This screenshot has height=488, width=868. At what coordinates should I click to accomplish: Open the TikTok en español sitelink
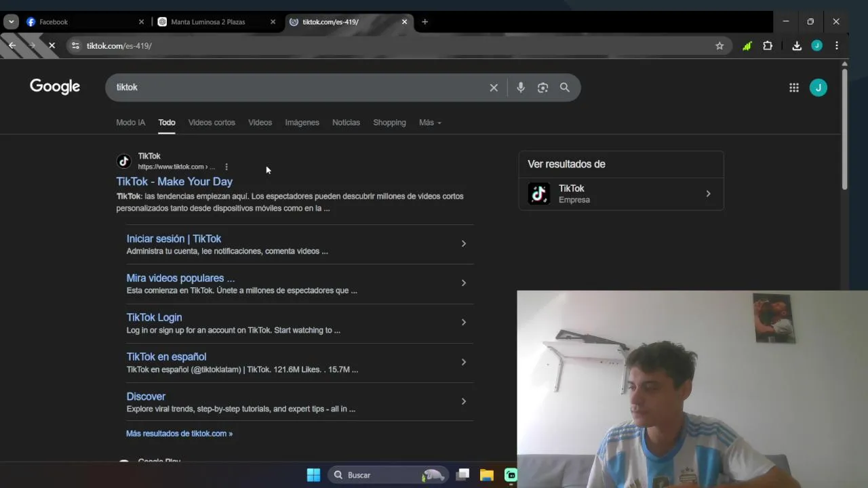click(x=166, y=357)
